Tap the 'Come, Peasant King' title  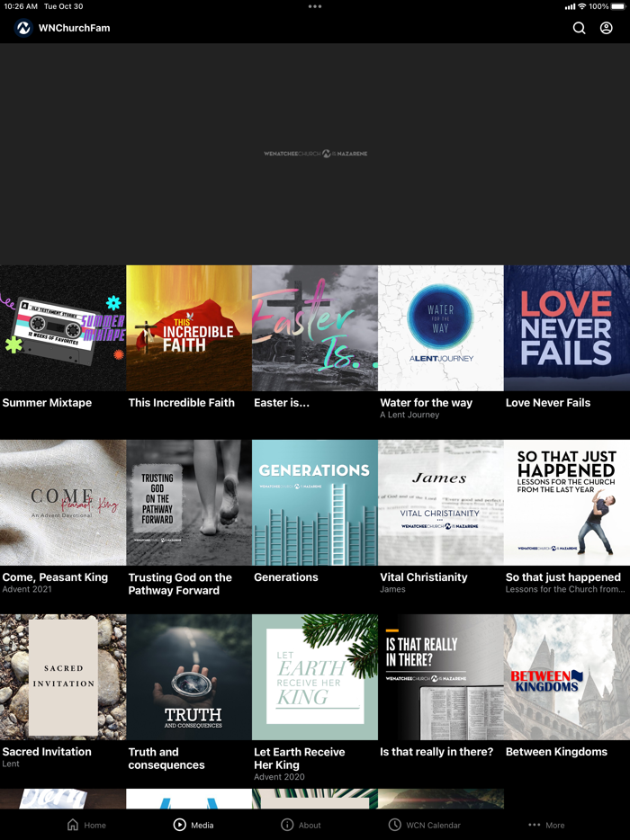(x=55, y=577)
